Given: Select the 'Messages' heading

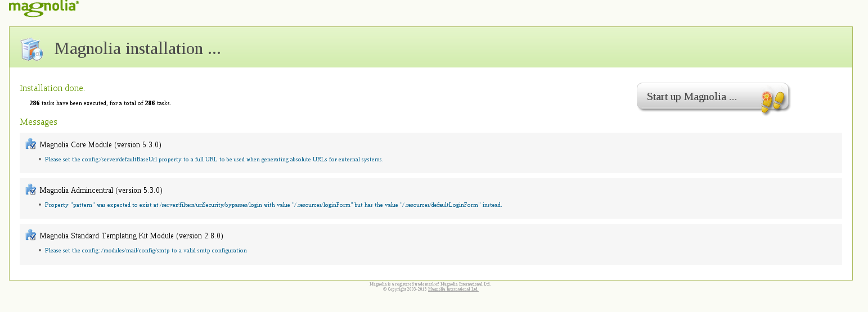Looking at the screenshot, I should click(38, 122).
